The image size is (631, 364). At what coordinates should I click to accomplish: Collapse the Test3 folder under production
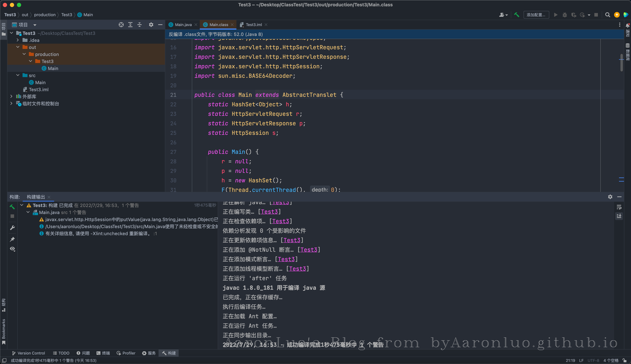[30, 61]
